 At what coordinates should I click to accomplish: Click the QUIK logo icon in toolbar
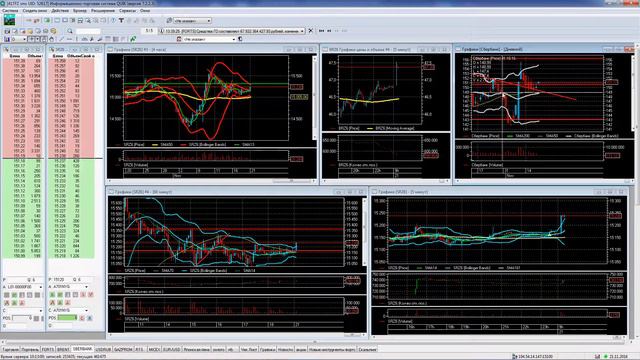pyautogui.click(x=9, y=20)
